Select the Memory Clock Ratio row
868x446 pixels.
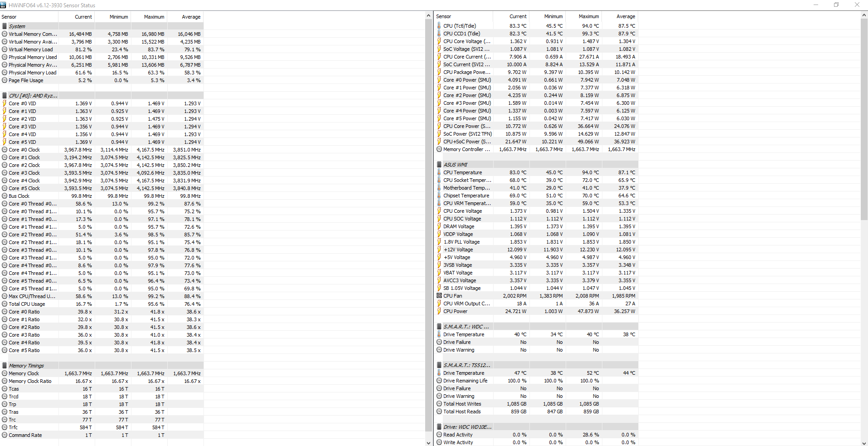(x=30, y=381)
